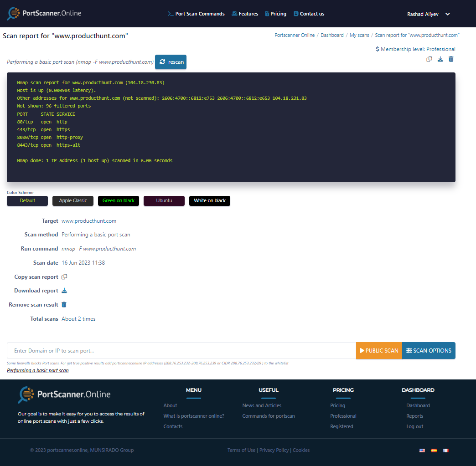The height and width of the screenshot is (466, 476).
Task: Click the PortScanner.Online header logo
Action: coord(44,13)
